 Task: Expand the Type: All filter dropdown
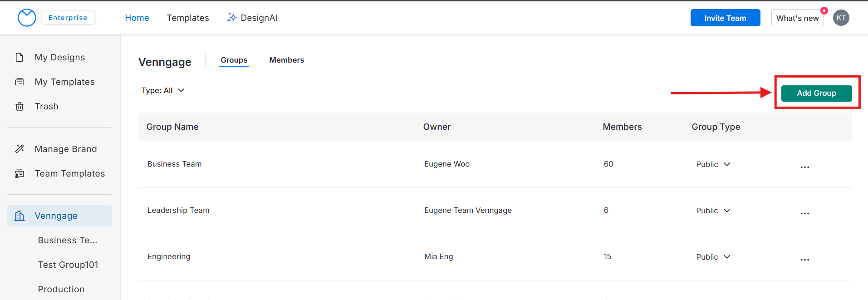click(163, 90)
